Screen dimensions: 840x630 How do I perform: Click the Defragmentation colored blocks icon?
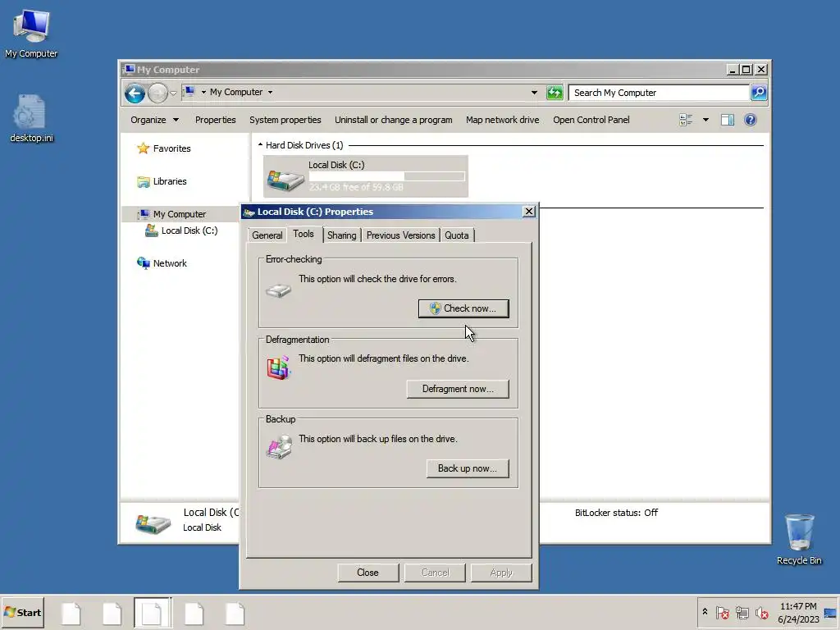point(278,367)
